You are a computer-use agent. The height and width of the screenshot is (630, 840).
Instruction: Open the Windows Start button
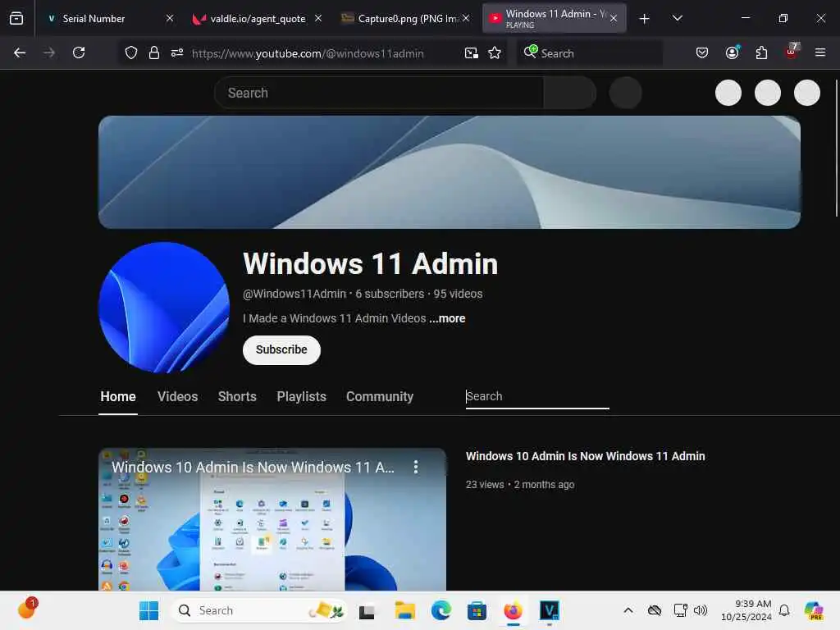148,610
